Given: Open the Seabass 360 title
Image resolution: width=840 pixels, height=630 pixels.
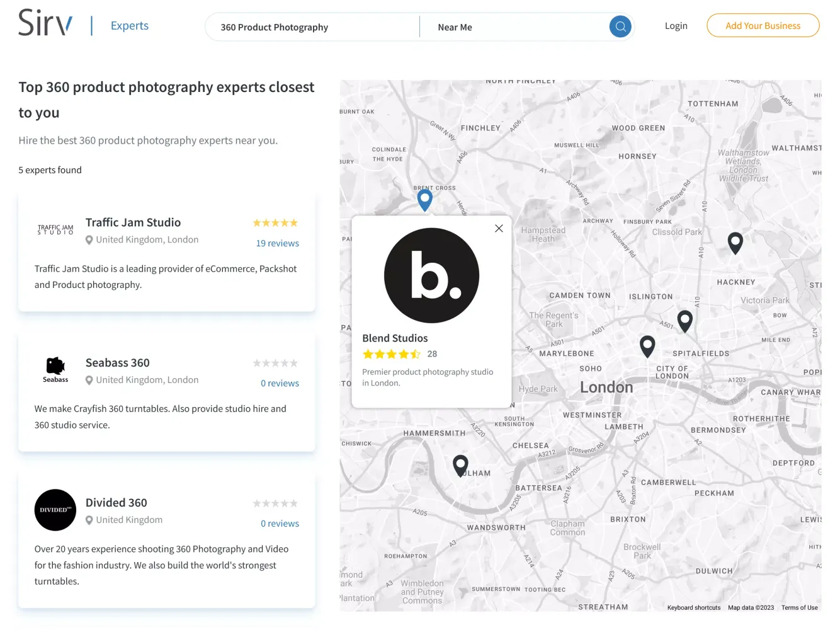Looking at the screenshot, I should point(118,363).
